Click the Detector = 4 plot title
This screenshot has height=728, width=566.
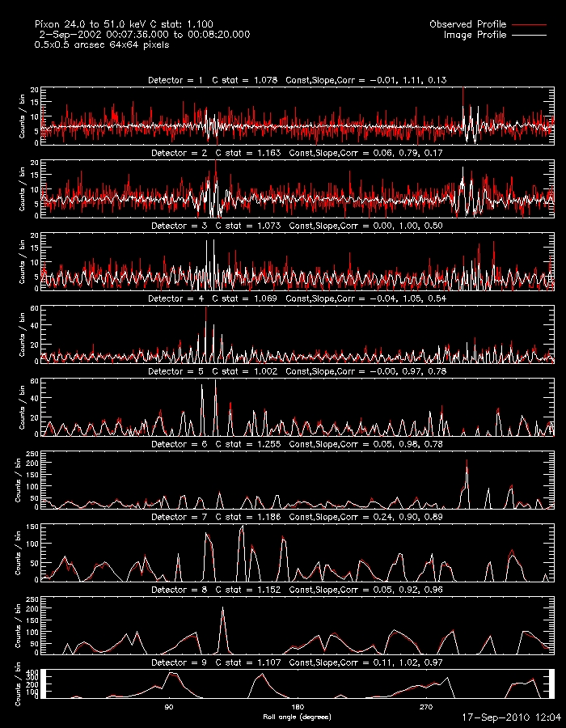tap(297, 298)
